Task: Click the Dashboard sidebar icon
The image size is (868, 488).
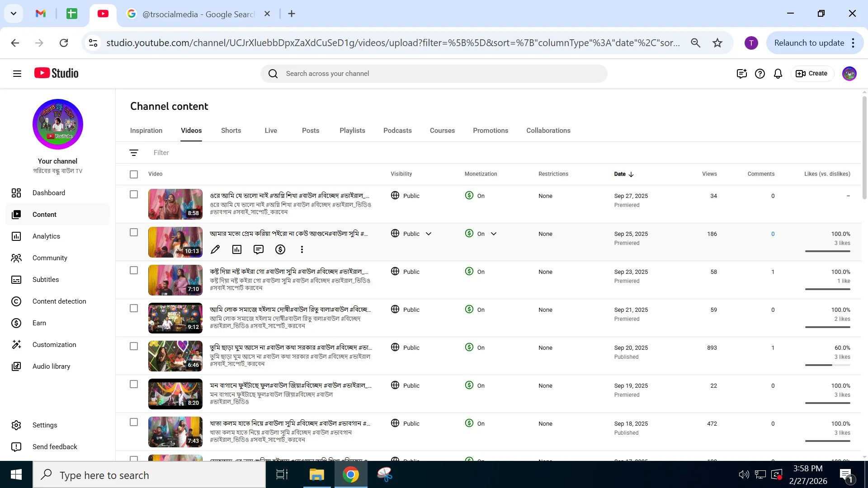Action: tap(16, 193)
